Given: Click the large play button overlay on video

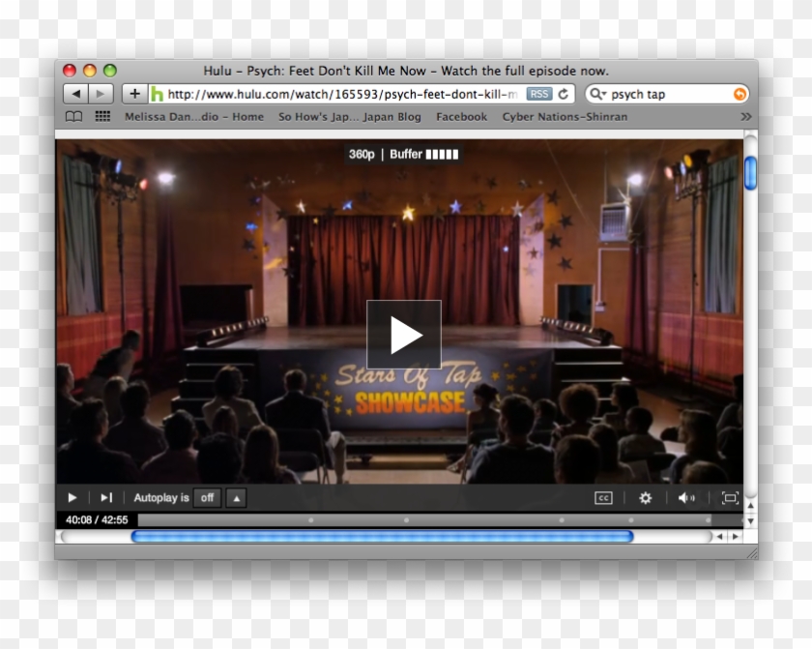Looking at the screenshot, I should (x=404, y=335).
